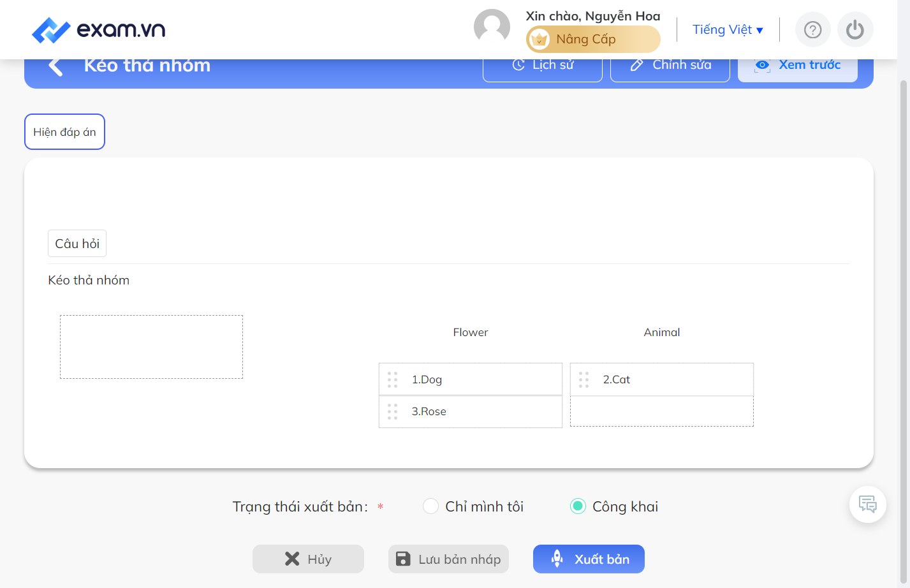Go back with the left chevron arrow
The image size is (910, 588).
click(55, 66)
